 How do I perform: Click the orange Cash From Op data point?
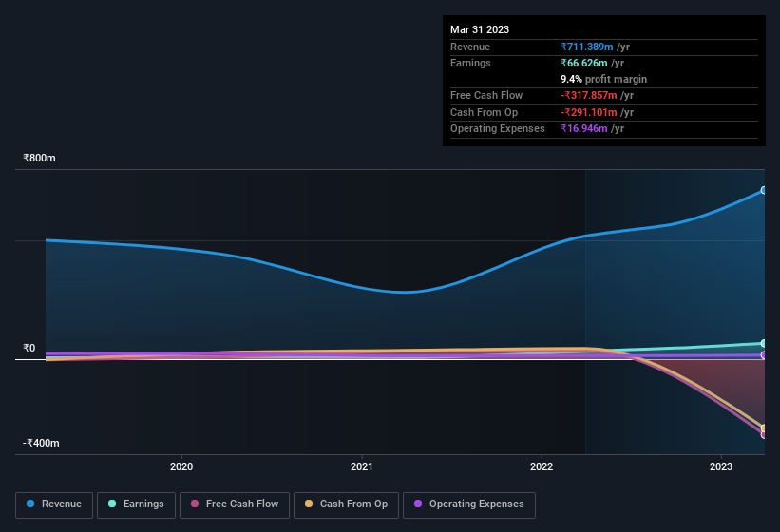click(x=764, y=428)
